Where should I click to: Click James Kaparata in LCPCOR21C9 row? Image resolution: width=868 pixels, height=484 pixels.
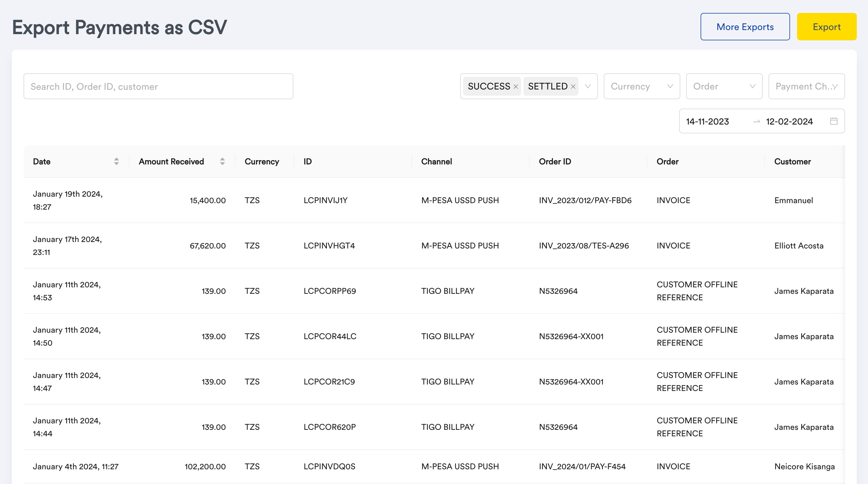pyautogui.click(x=804, y=382)
